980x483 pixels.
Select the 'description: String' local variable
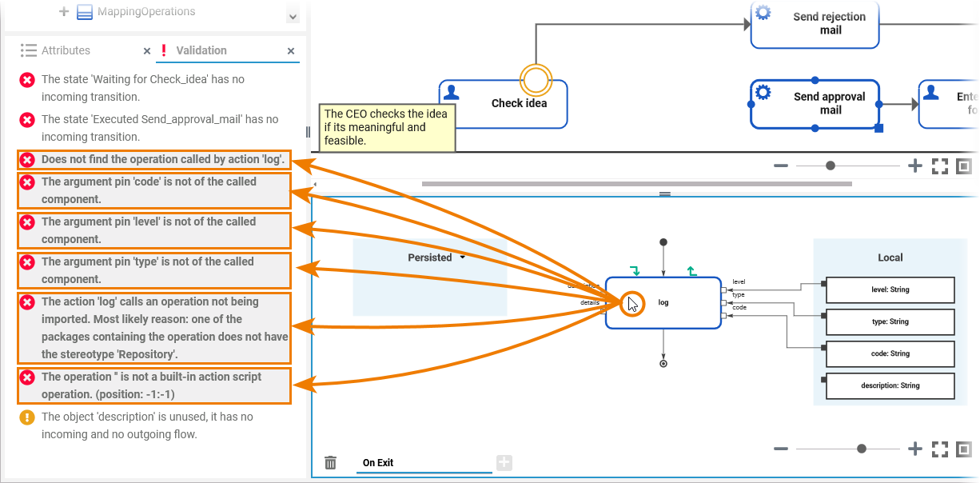pos(890,385)
